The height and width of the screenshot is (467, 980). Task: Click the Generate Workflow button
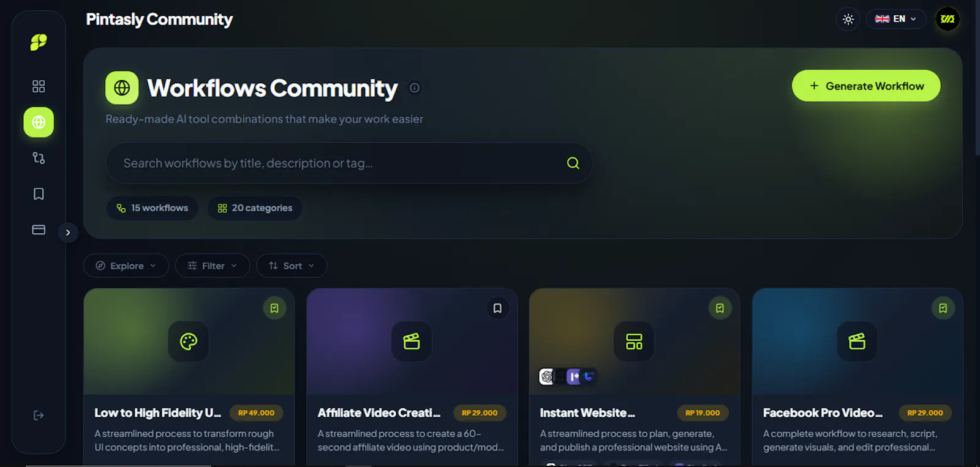point(866,86)
